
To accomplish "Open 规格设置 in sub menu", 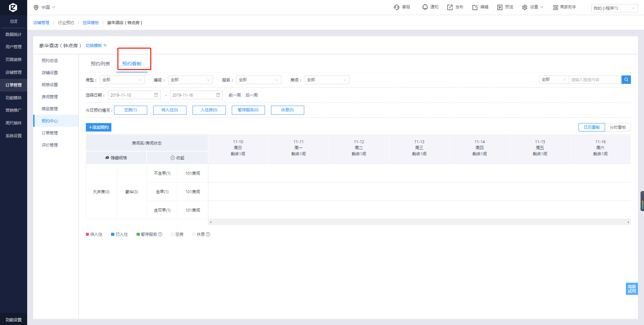I will [50, 85].
